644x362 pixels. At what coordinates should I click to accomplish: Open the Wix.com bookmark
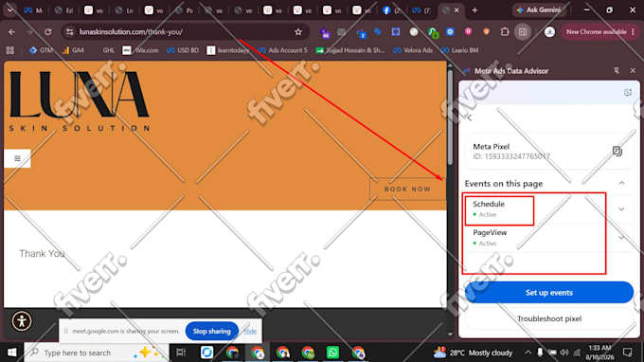(140, 50)
